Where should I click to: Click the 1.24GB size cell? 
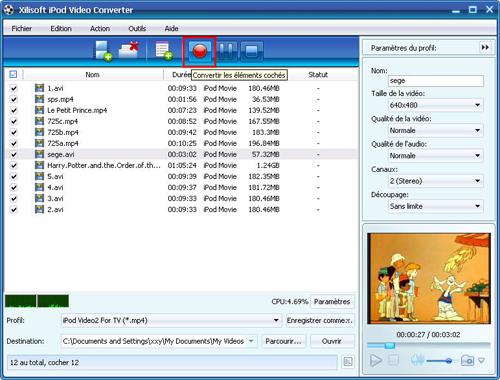tap(268, 165)
